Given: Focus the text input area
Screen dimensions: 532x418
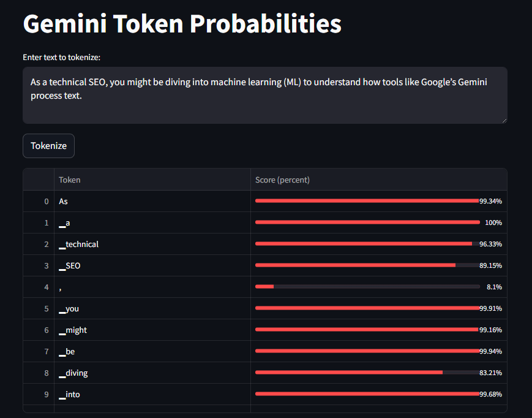Looking at the screenshot, I should pos(265,95).
